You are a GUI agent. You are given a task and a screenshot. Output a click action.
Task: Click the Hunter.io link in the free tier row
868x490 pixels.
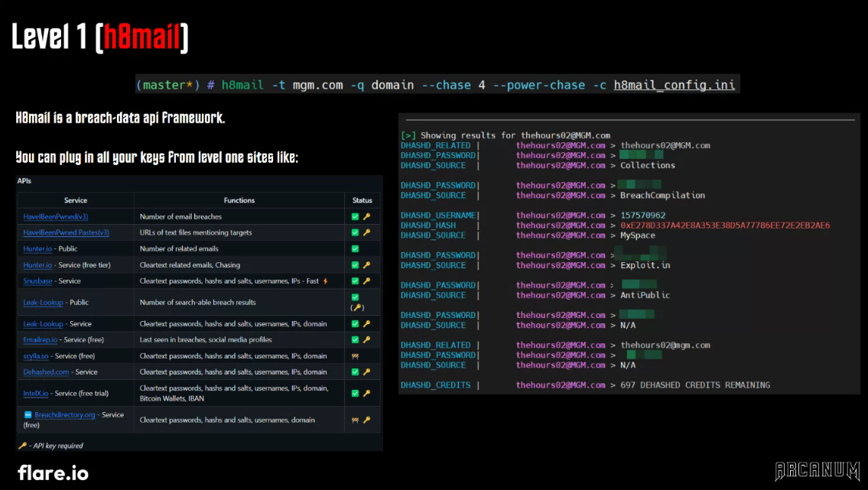click(x=37, y=265)
